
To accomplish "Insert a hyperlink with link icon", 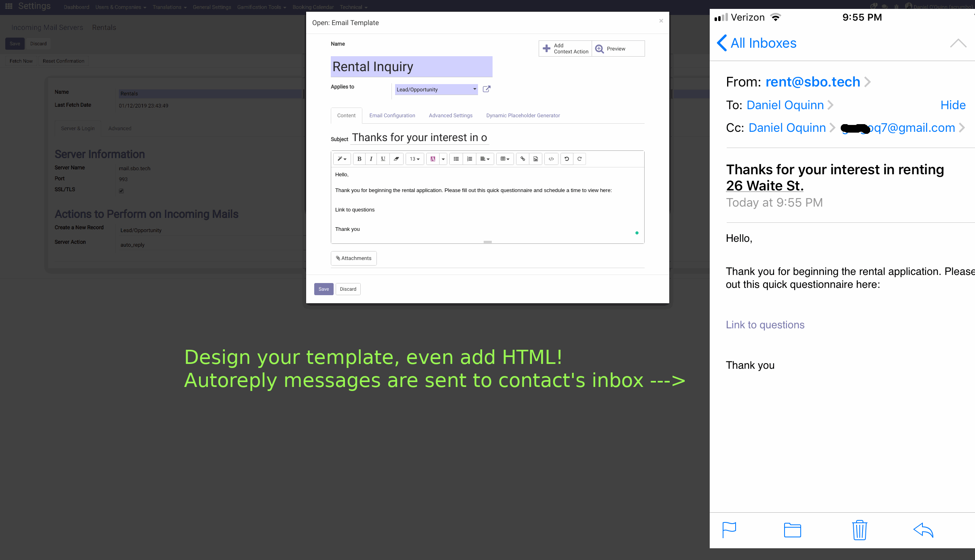I will pyautogui.click(x=522, y=159).
